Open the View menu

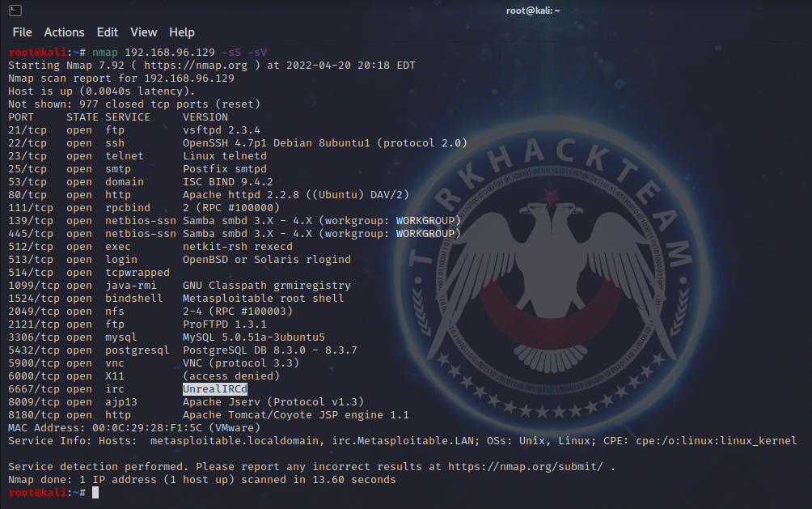coord(143,32)
